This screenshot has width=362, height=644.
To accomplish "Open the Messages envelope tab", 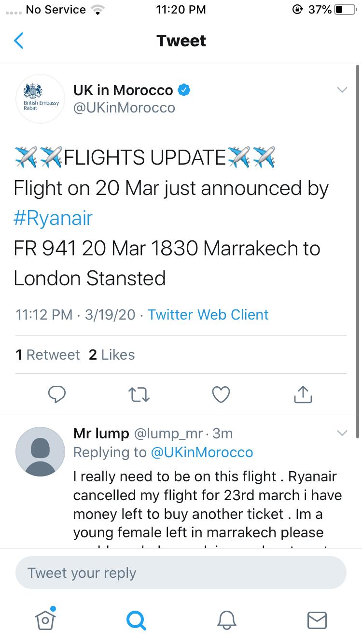I will click(x=317, y=619).
